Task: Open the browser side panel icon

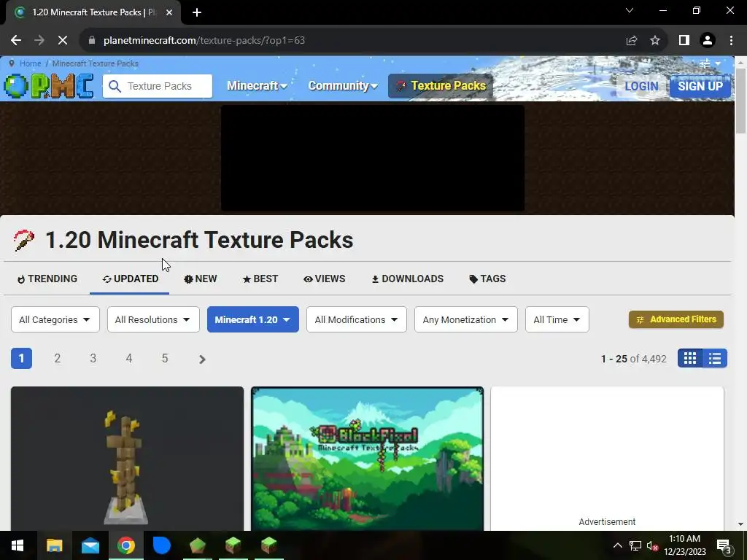Action: coord(684,41)
